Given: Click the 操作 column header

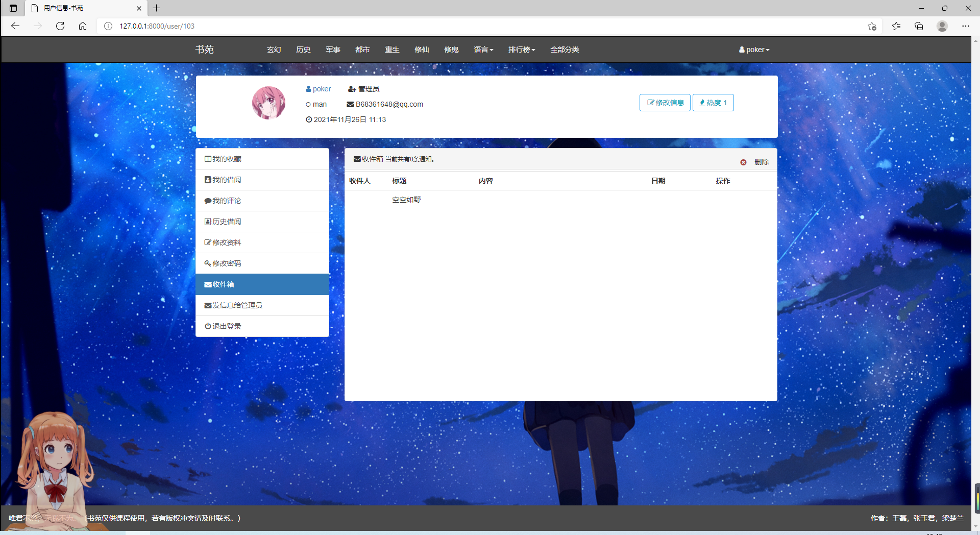Looking at the screenshot, I should coord(723,181).
